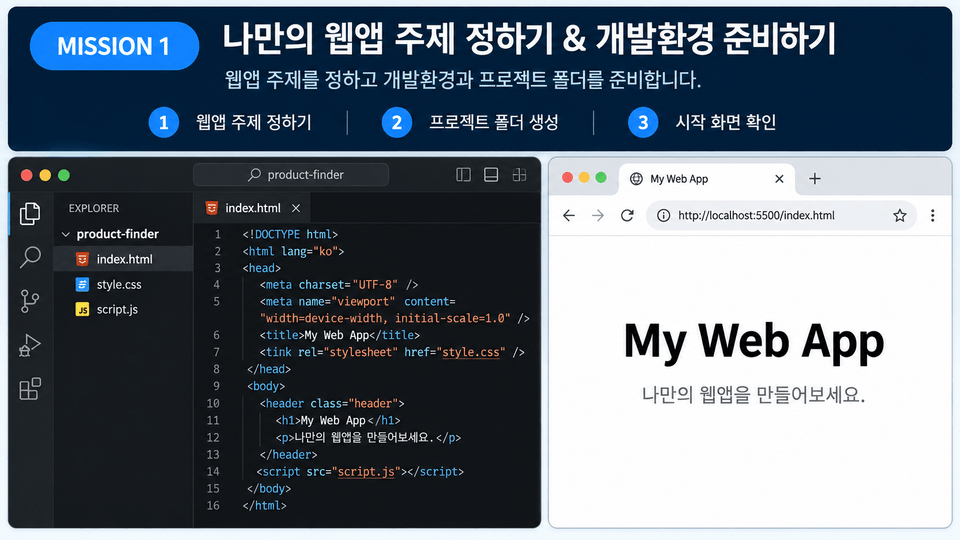Click the 시작 화면 확인 step label
Screen dimensions: 960x540
(726, 122)
